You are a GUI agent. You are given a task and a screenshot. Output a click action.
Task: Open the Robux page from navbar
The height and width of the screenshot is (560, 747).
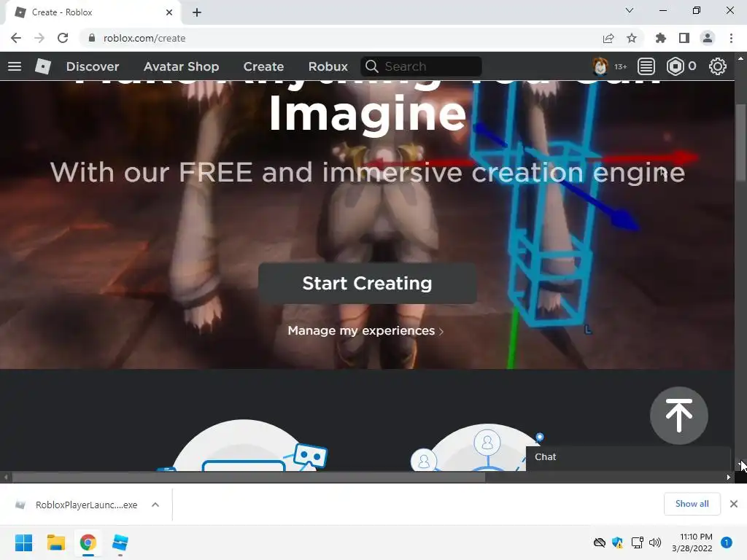[328, 66]
